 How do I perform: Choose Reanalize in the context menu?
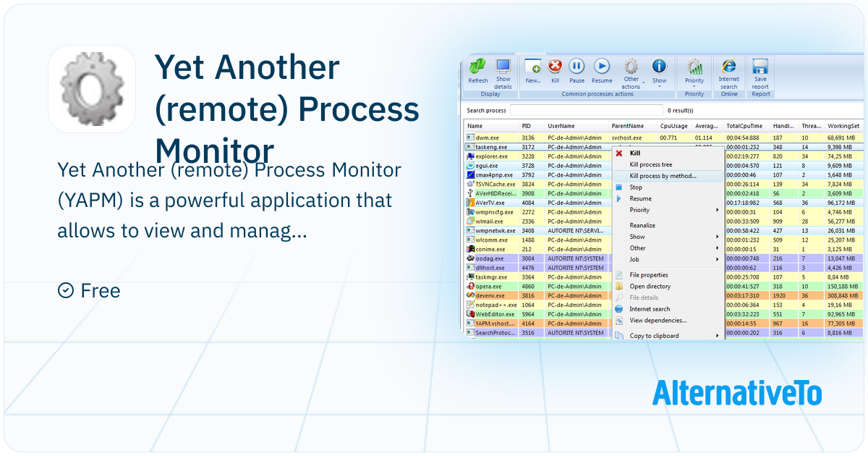[668, 226]
